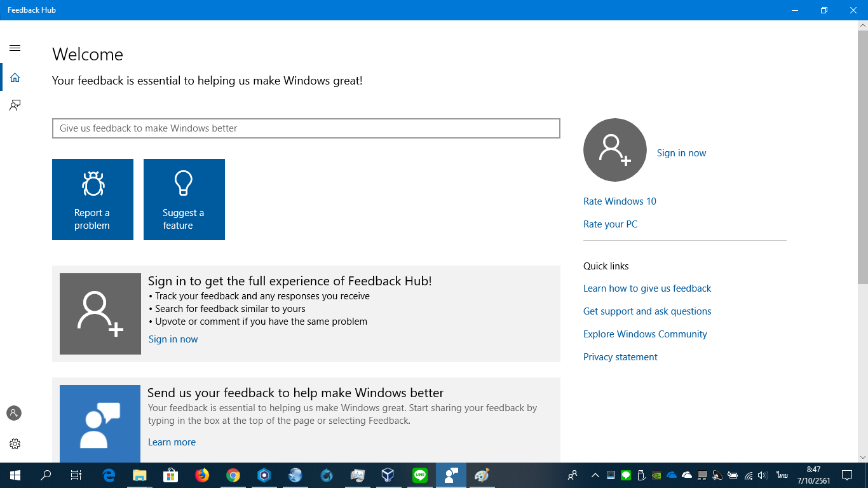Screen dimensions: 868x488
Task: Open Action Center notifications icon
Action: 847,475
